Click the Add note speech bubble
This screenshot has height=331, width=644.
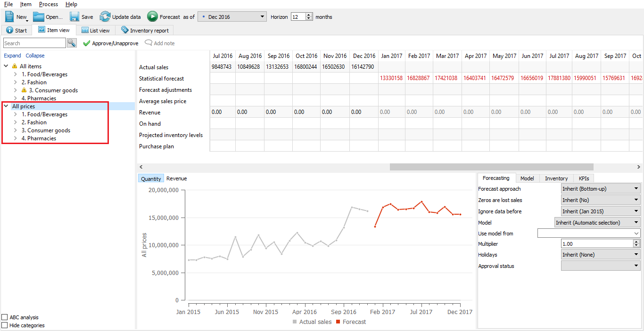pyautogui.click(x=149, y=43)
